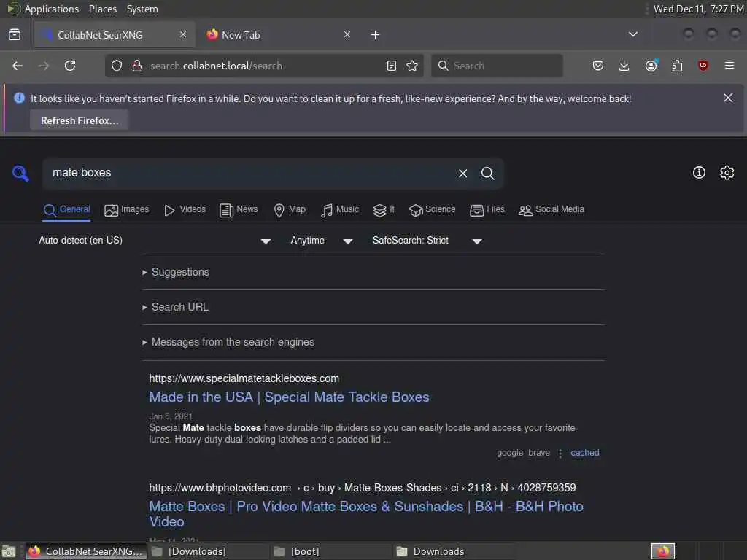Screen dimensions: 747x560
Task: Switch to Map search category
Action: 290,209
